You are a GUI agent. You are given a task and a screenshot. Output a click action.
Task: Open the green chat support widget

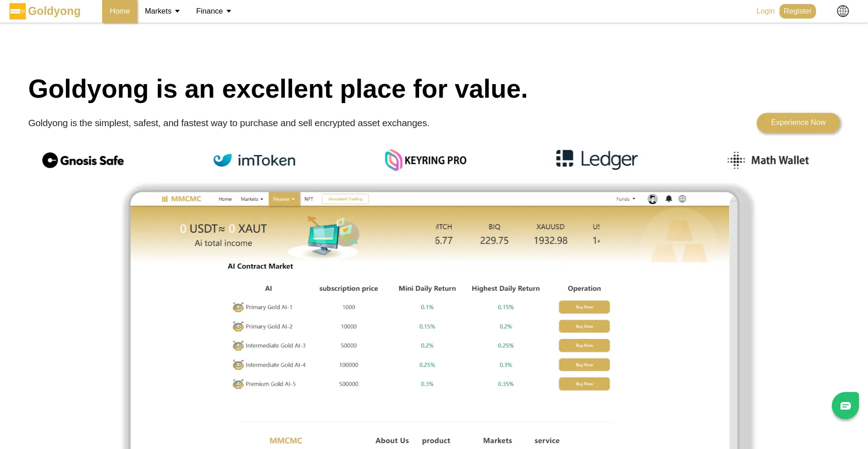[845, 406]
